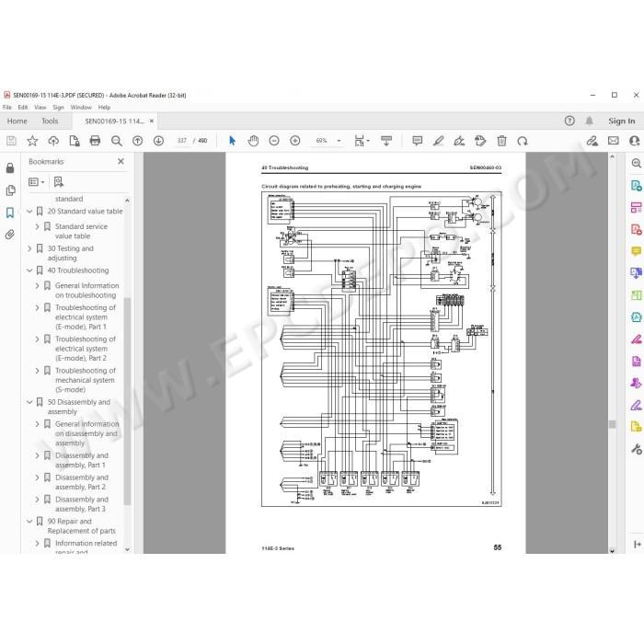Image resolution: width=644 pixels, height=644 pixels.
Task: Switch to the Home tab
Action: coord(17,121)
